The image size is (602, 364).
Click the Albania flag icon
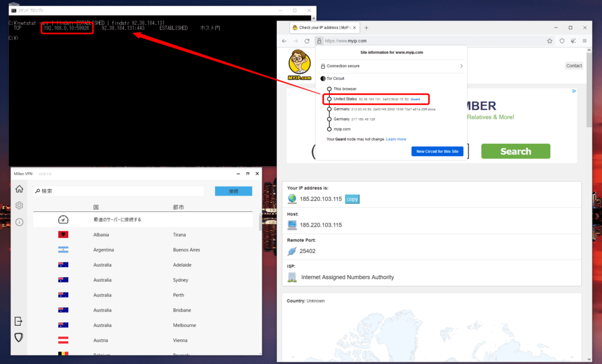(x=63, y=234)
